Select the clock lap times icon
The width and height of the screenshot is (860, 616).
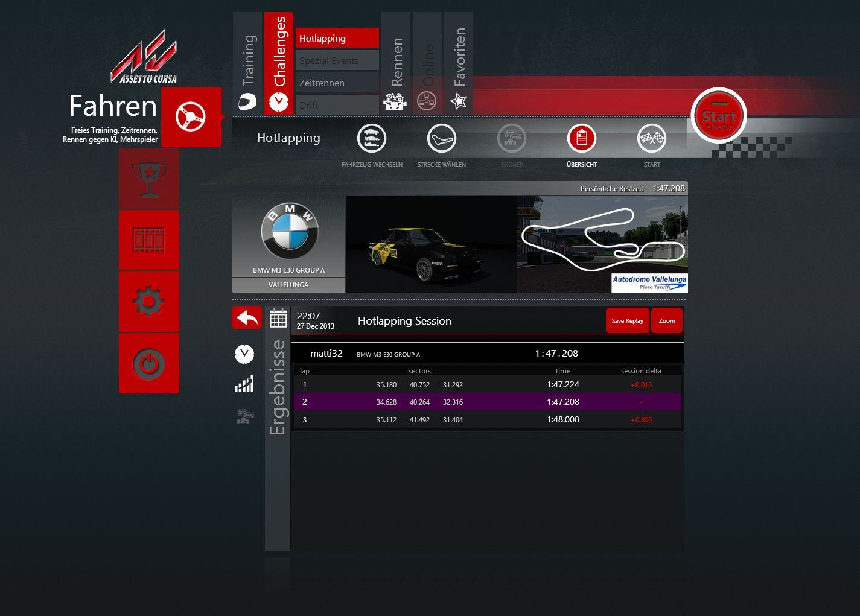pos(244,354)
